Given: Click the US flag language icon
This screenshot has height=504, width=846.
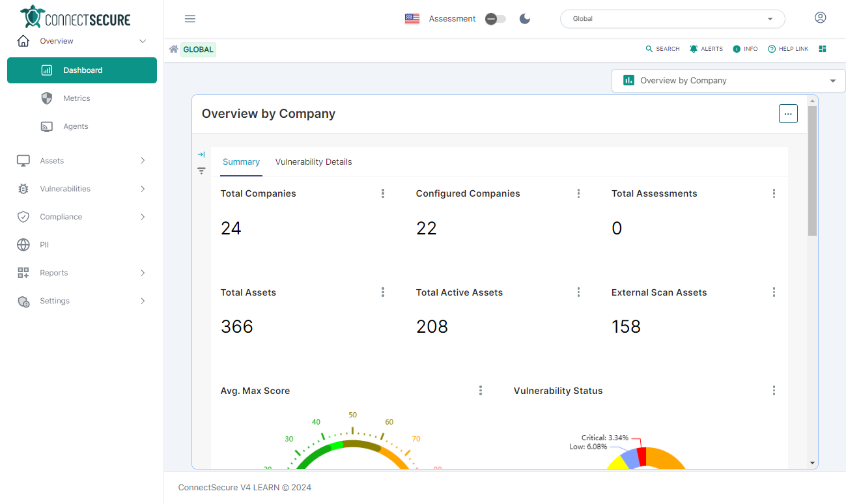Looking at the screenshot, I should pos(412,19).
